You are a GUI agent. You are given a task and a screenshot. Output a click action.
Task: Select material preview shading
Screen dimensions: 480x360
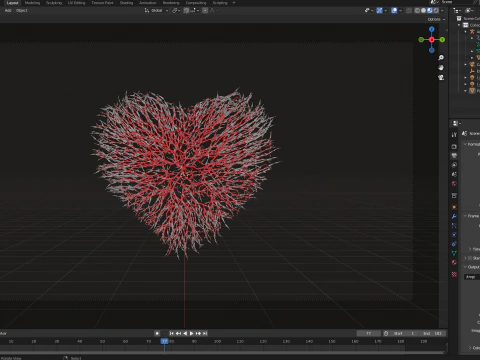tap(430, 11)
